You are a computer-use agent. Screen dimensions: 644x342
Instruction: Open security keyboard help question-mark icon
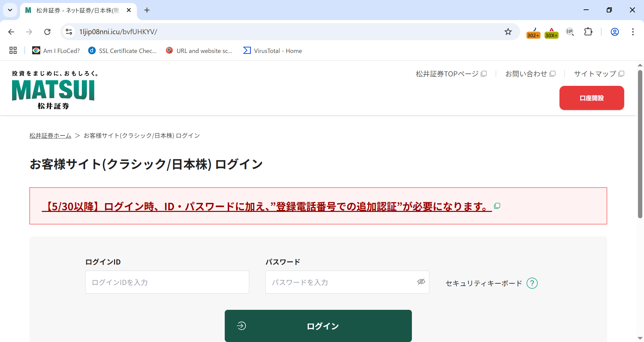[532, 283]
